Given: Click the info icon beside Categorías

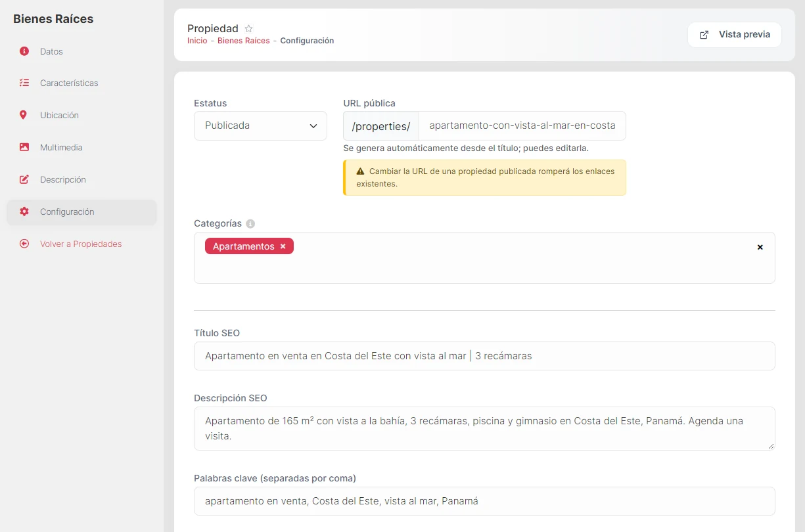Looking at the screenshot, I should click(250, 223).
